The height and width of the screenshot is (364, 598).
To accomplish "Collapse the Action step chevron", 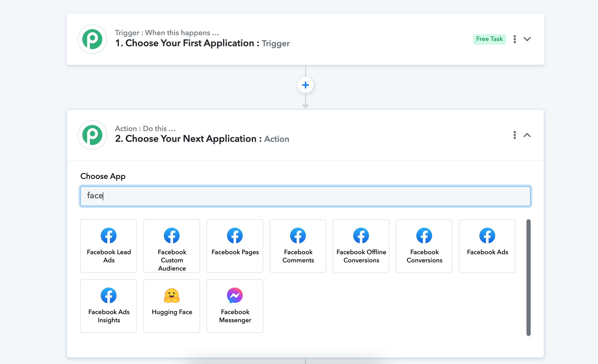I will pyautogui.click(x=527, y=135).
